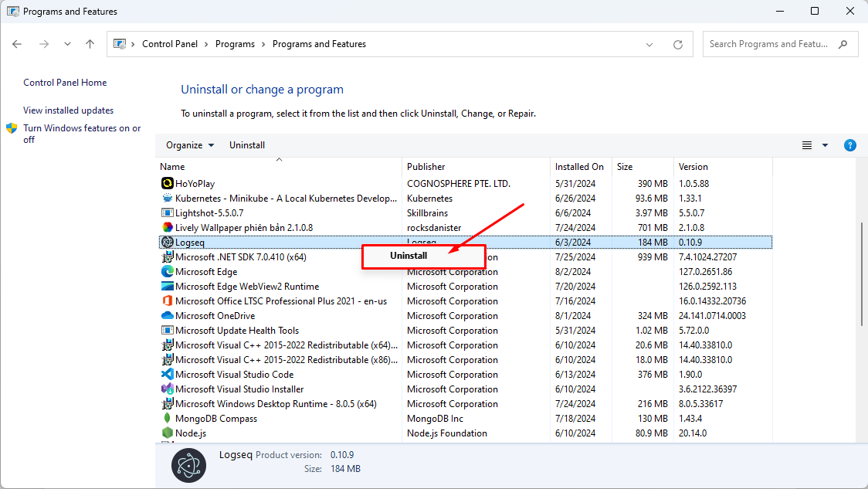Go up one level with up arrow
Viewport: 868px width, 489px height.
[x=90, y=44]
